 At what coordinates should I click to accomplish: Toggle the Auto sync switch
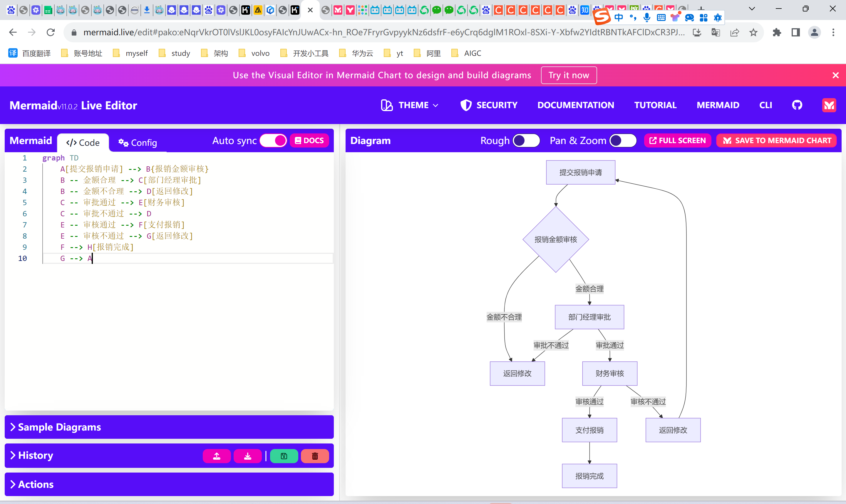tap(273, 140)
